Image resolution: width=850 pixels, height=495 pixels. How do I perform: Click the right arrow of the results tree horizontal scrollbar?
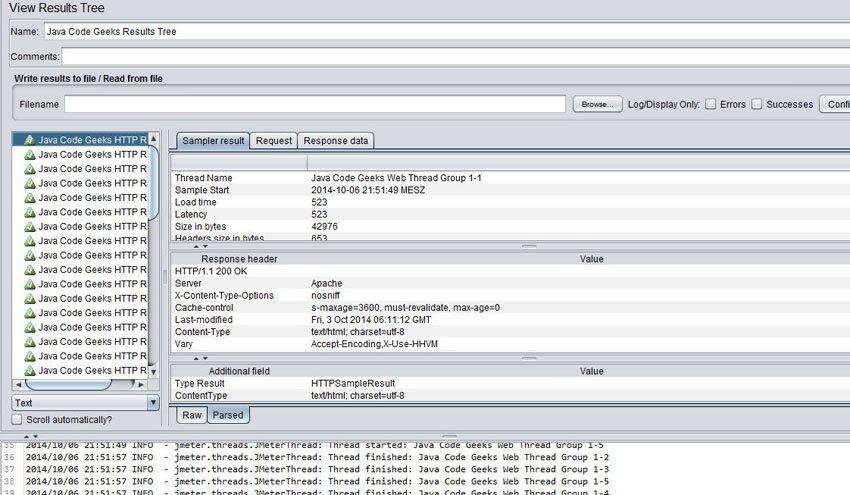tap(141, 384)
